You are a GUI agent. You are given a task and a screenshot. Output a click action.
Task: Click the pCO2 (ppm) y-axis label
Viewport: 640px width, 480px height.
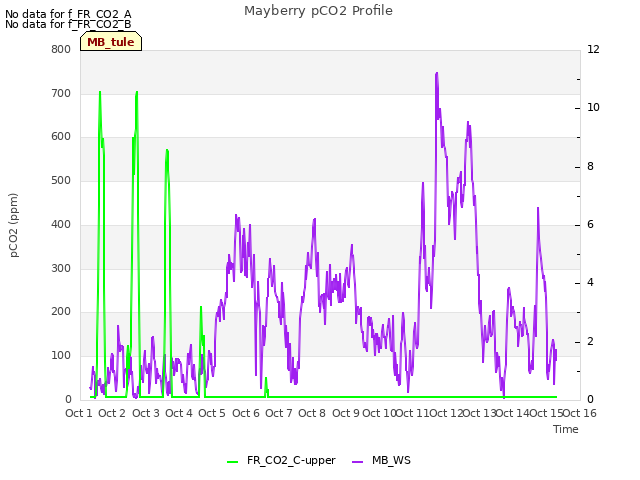(13, 225)
